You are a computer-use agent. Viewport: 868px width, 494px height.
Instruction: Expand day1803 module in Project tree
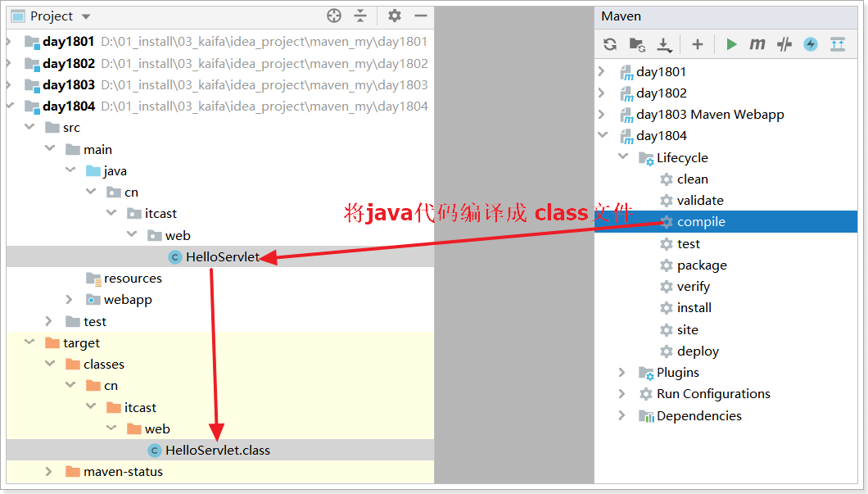[x=9, y=84]
